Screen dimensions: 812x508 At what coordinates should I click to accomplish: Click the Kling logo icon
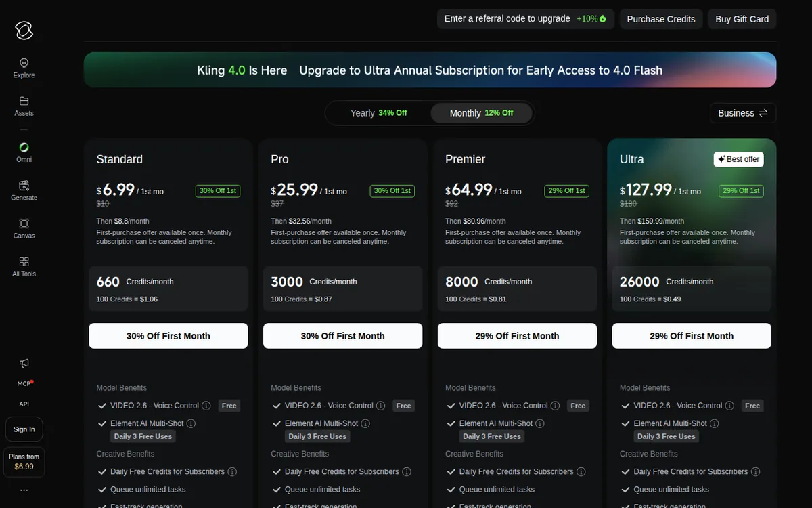[24, 30]
